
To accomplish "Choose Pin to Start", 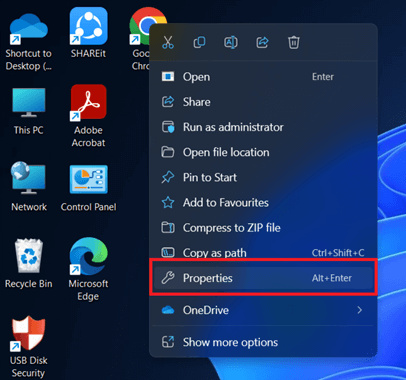I will point(263,177).
